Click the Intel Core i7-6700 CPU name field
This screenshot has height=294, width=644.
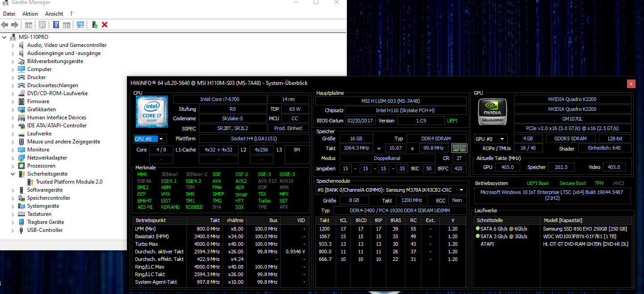click(x=219, y=99)
